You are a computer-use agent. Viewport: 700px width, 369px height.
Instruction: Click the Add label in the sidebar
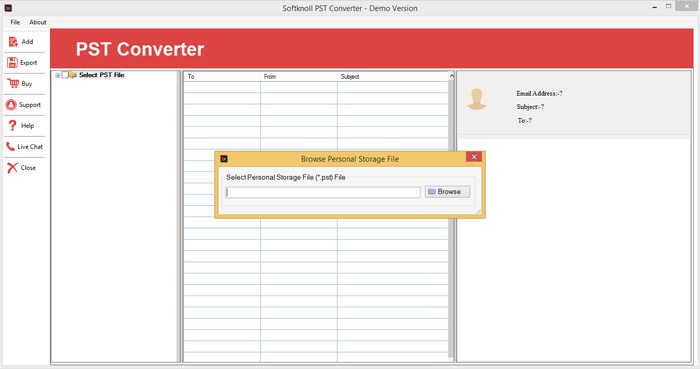pos(27,41)
